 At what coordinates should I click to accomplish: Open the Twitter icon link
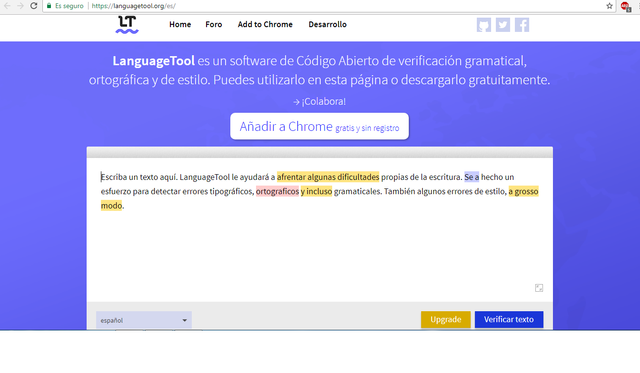502,25
